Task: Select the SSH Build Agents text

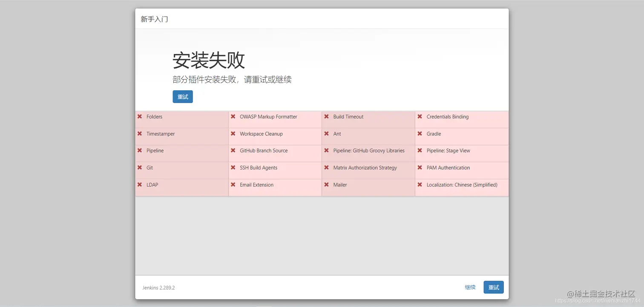Action: (x=259, y=168)
